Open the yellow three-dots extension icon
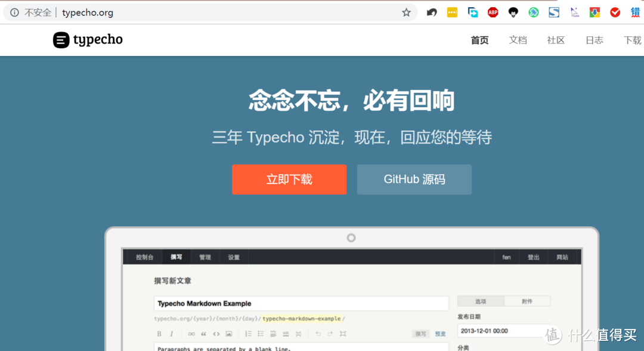 point(452,13)
